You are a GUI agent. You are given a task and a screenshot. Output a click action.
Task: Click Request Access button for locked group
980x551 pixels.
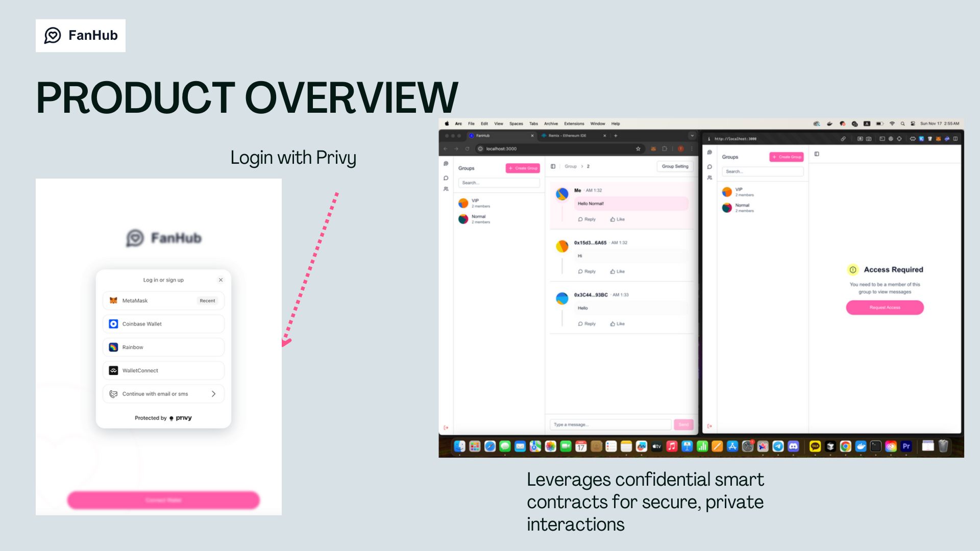pyautogui.click(x=885, y=308)
